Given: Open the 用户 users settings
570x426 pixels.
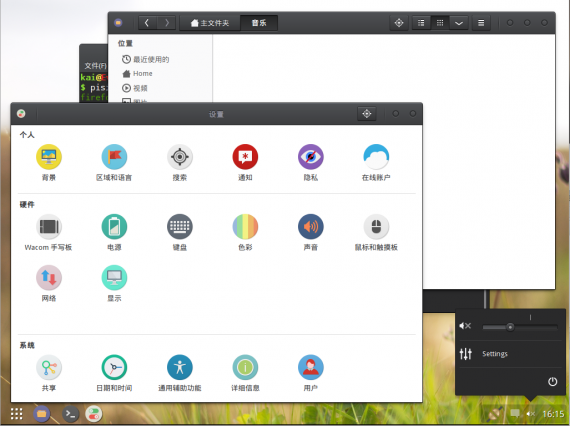Looking at the screenshot, I should (x=310, y=373).
